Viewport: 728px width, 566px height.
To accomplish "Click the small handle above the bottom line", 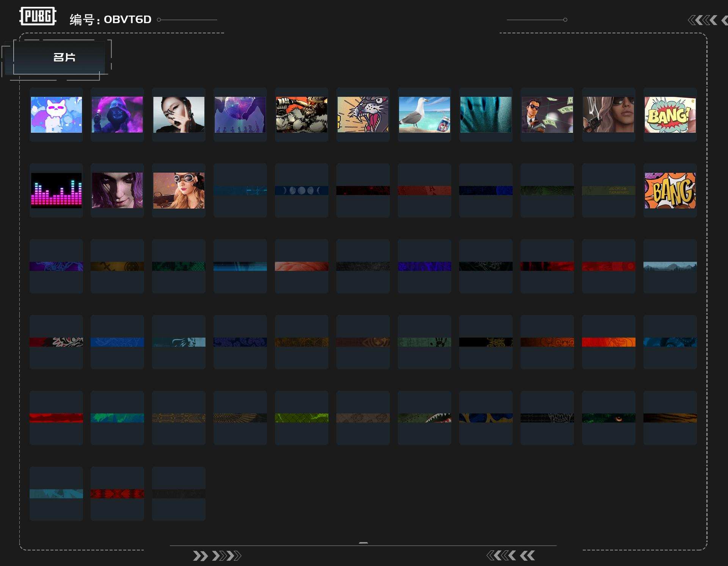I will pyautogui.click(x=363, y=543).
